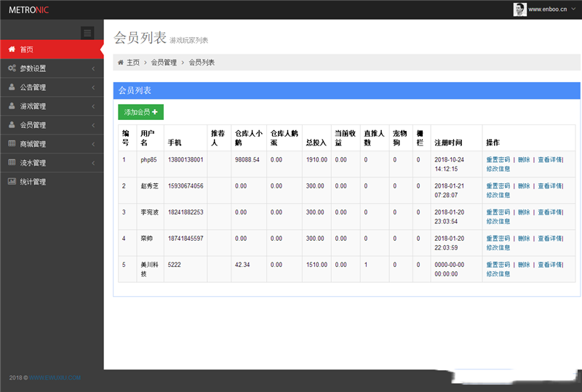Expand 会员管理 submenu arrow
Screen dimensions: 582x392
coord(93,125)
